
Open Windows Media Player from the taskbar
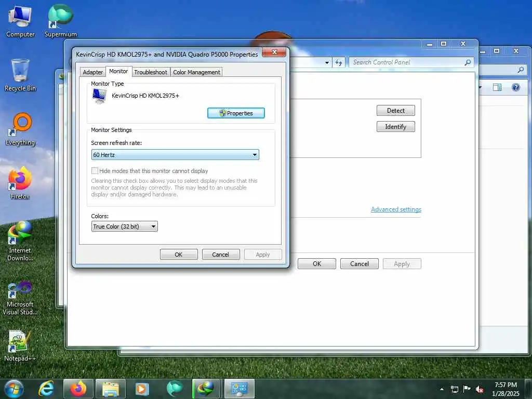pyautogui.click(x=142, y=389)
